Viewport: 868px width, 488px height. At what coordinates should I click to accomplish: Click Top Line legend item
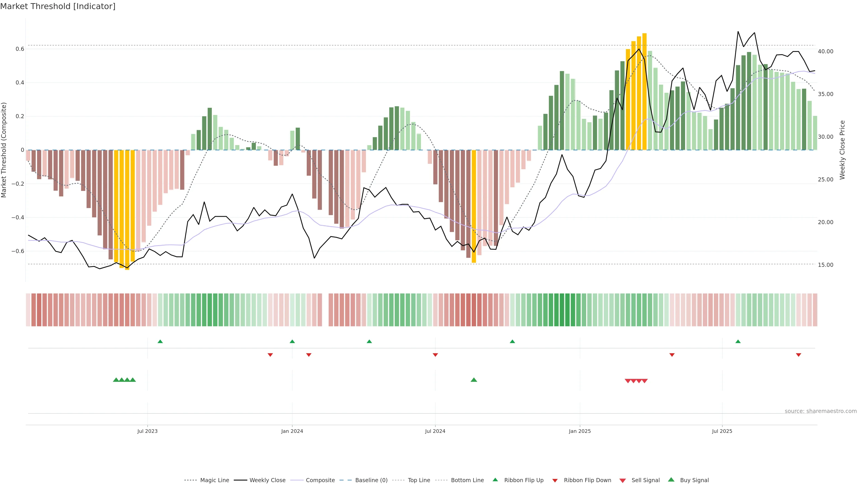[419, 480]
